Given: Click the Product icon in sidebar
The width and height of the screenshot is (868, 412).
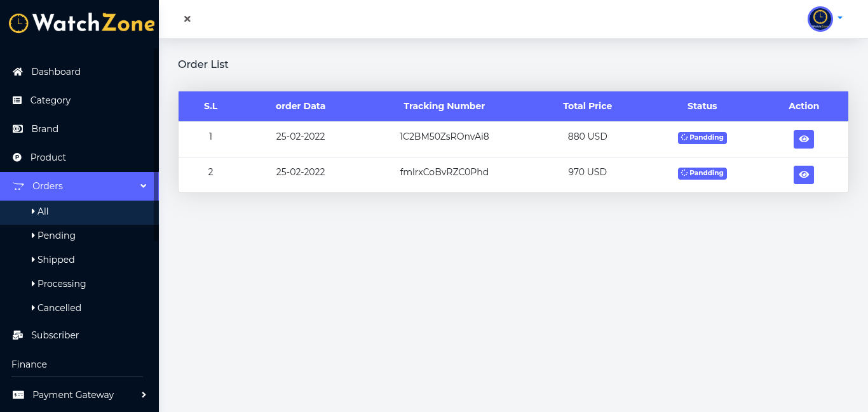Looking at the screenshot, I should pyautogui.click(x=17, y=157).
